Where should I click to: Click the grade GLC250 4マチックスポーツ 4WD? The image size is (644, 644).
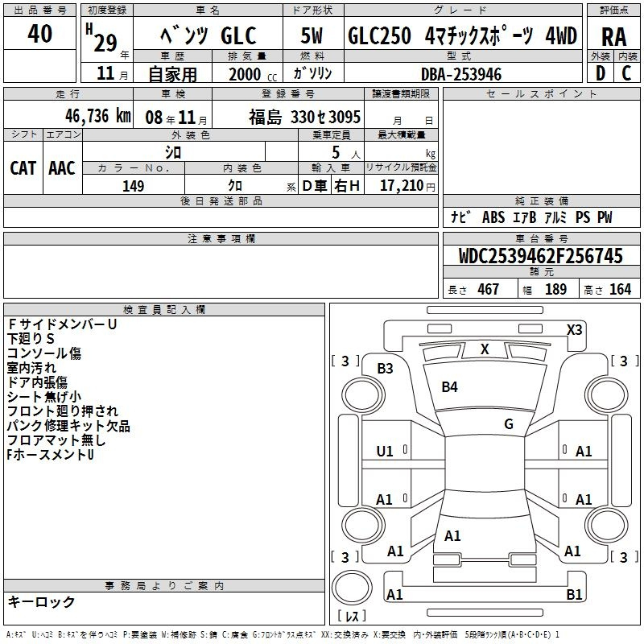[x=462, y=35]
